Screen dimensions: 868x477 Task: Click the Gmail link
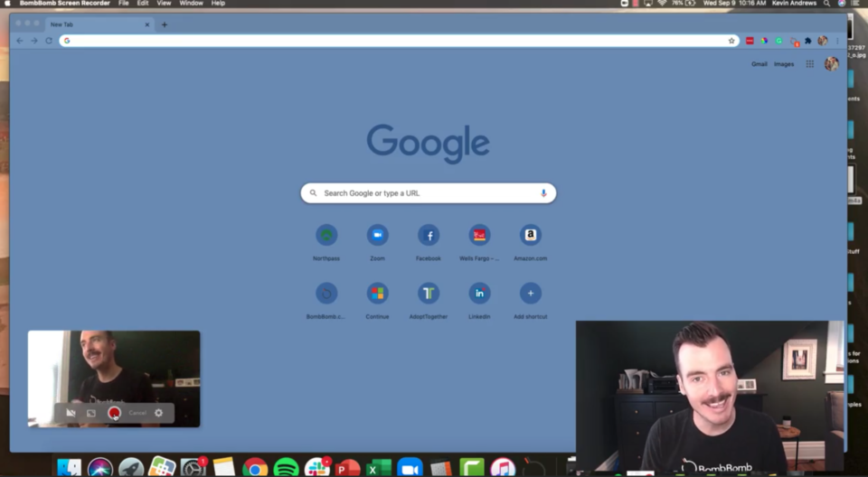point(759,64)
